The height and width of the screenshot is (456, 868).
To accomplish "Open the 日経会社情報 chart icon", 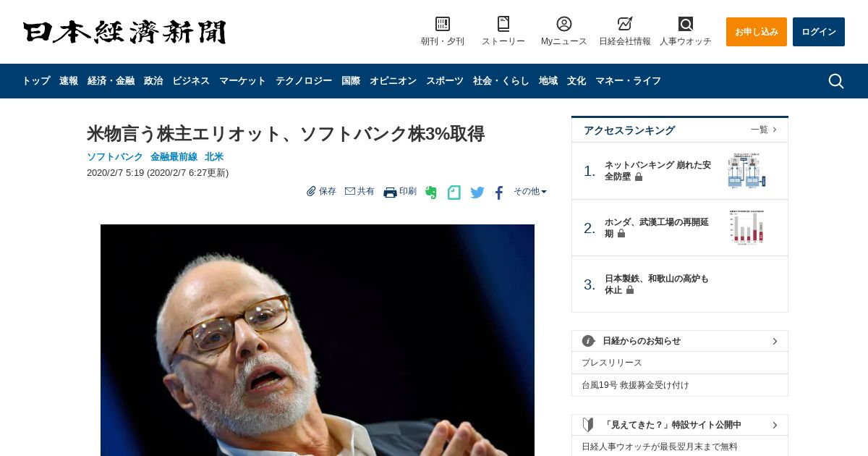I will point(625,24).
